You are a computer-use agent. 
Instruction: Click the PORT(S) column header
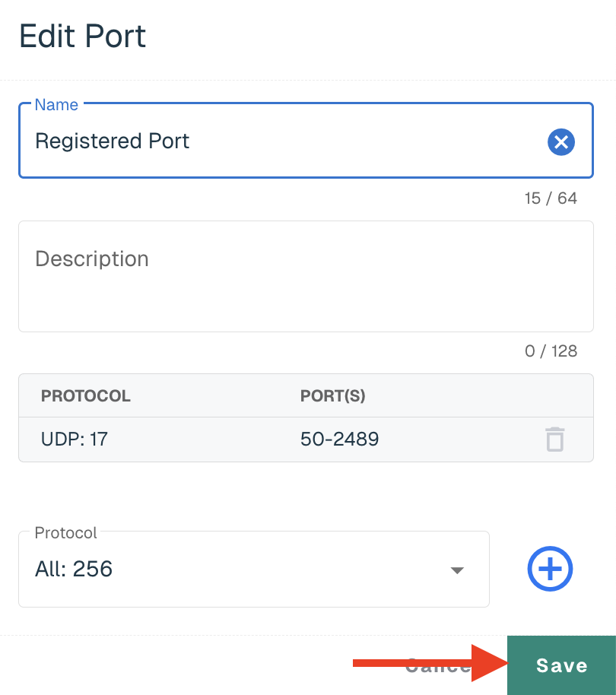click(x=333, y=396)
